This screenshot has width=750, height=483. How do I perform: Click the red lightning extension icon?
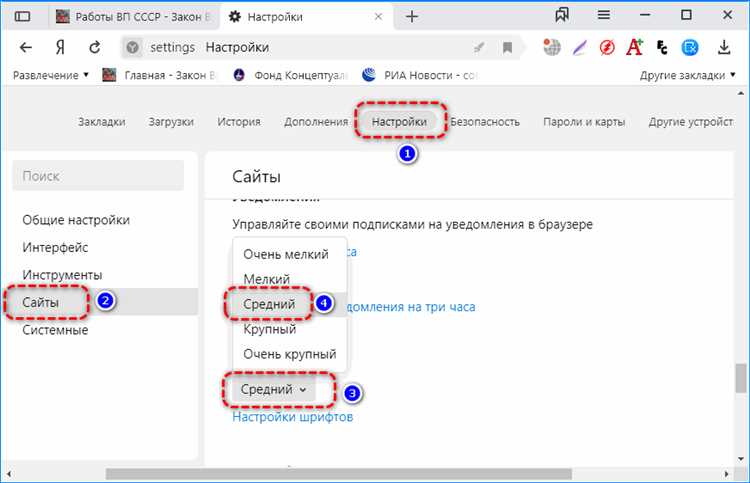[607, 47]
